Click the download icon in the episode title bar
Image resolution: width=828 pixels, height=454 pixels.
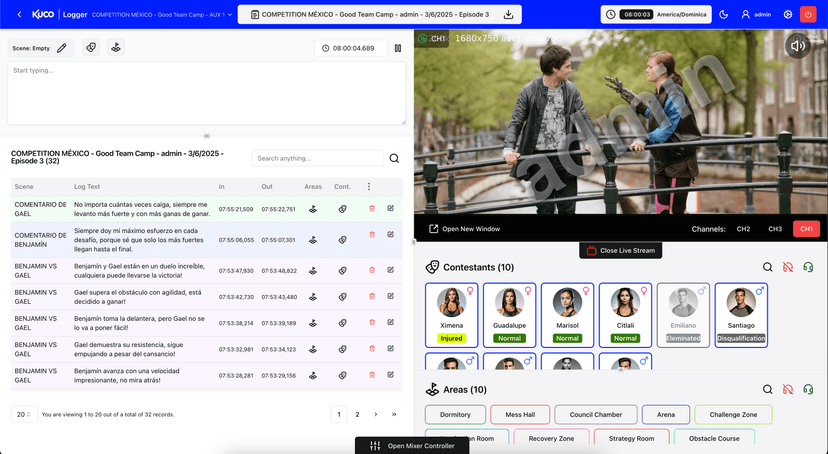coord(508,15)
